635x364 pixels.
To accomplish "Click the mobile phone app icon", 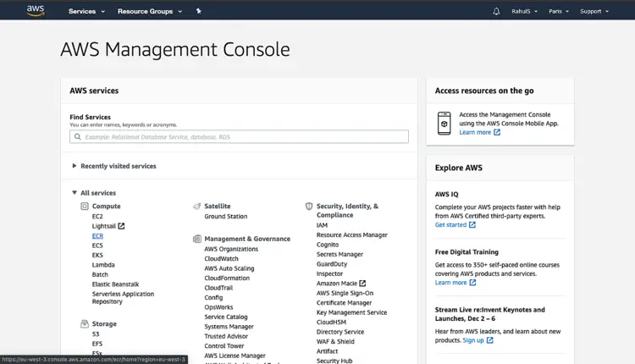I will coord(444,124).
